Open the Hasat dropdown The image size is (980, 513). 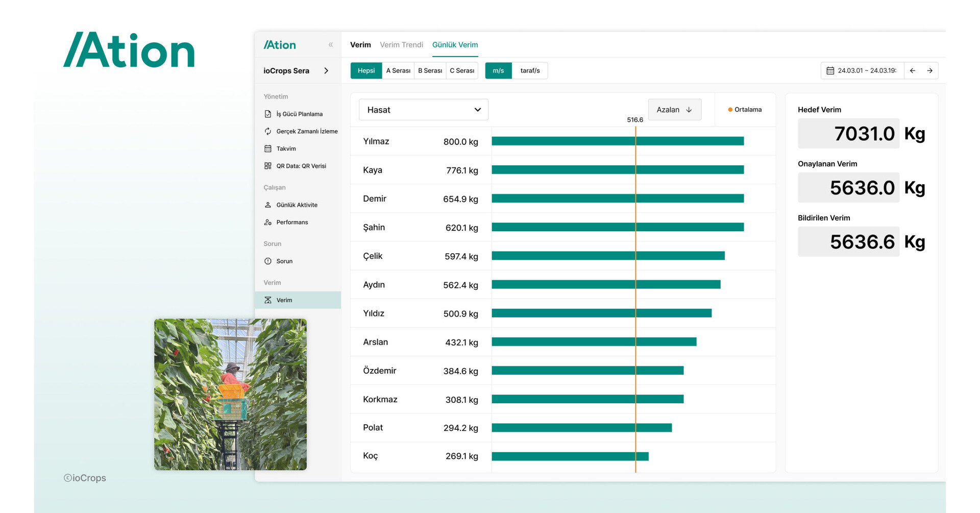[424, 110]
